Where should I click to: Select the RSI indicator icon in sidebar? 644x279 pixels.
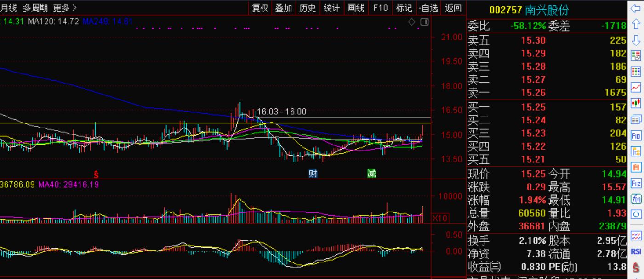tap(636, 251)
